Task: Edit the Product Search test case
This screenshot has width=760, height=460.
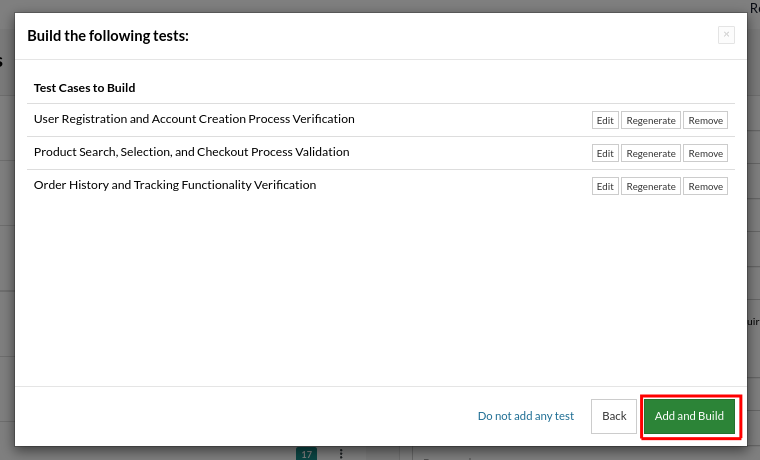Action: (x=605, y=154)
